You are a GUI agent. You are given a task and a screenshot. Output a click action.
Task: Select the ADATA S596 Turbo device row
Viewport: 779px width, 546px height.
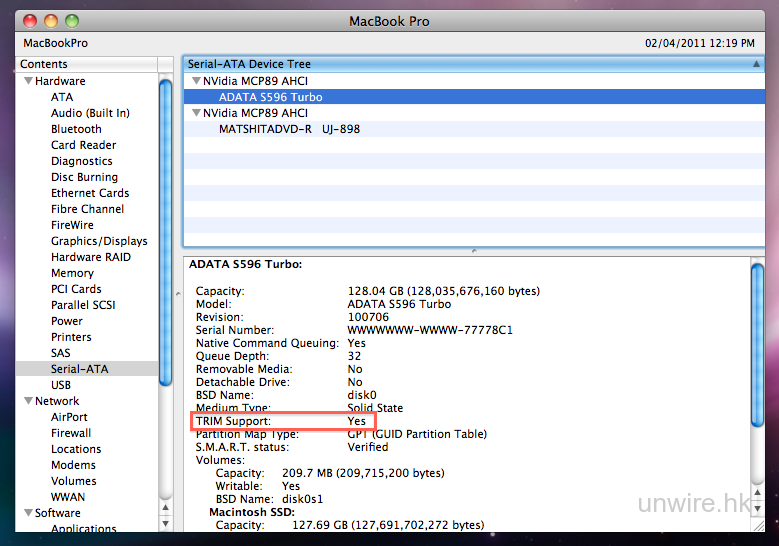[x=270, y=97]
